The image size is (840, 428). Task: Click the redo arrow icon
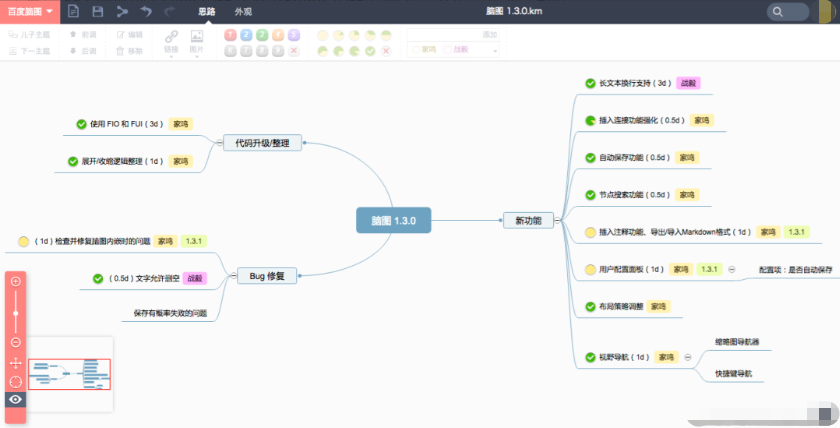[x=169, y=11]
